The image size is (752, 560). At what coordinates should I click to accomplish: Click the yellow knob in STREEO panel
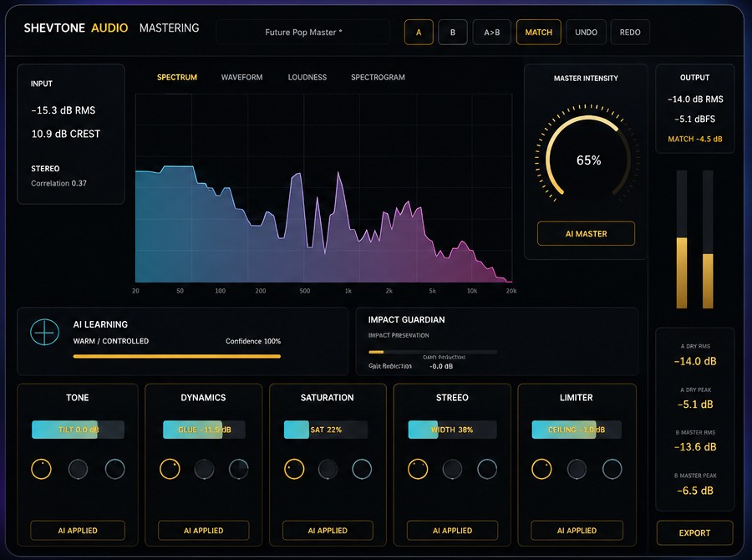pos(418,469)
